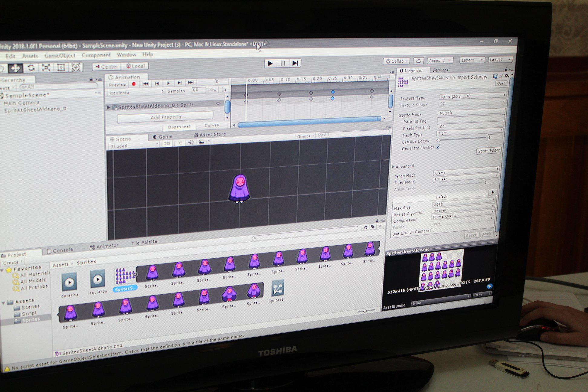This screenshot has height=392, width=588.
Task: Toggle scene audio speaker icon
Action: click(191, 142)
